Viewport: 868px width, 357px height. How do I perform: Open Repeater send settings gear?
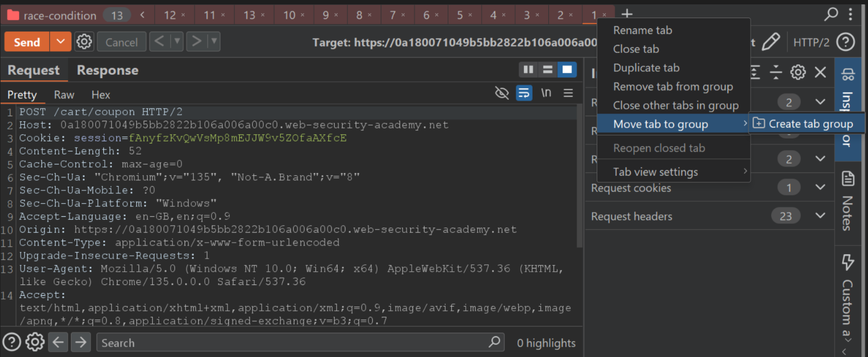[x=84, y=41]
